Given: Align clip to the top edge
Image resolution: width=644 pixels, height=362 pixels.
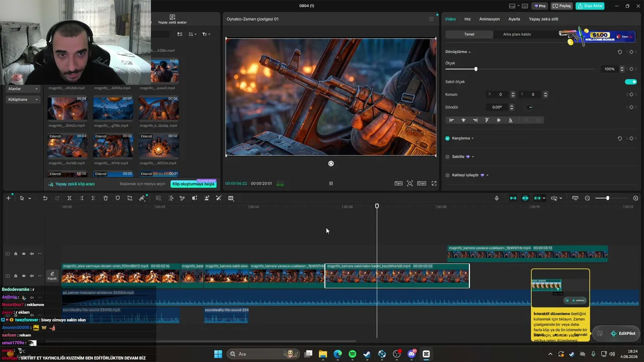Looking at the screenshot, I should click(487, 120).
